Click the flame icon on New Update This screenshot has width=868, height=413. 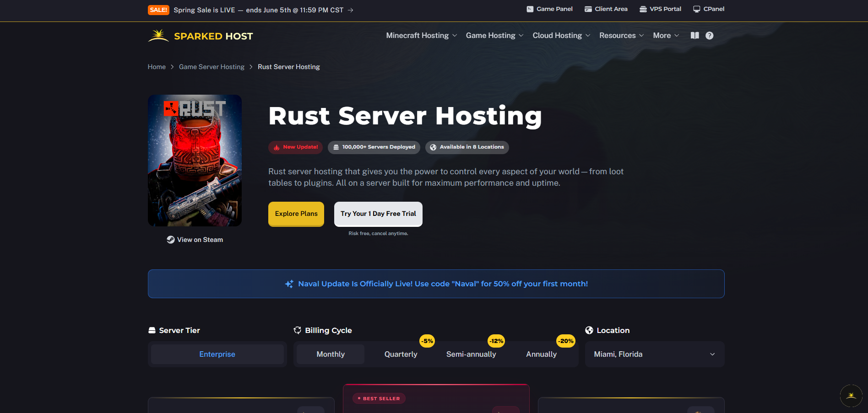277,147
